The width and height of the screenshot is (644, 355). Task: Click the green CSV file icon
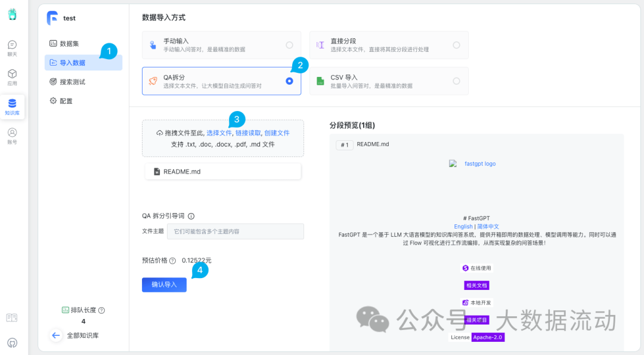[x=320, y=81]
